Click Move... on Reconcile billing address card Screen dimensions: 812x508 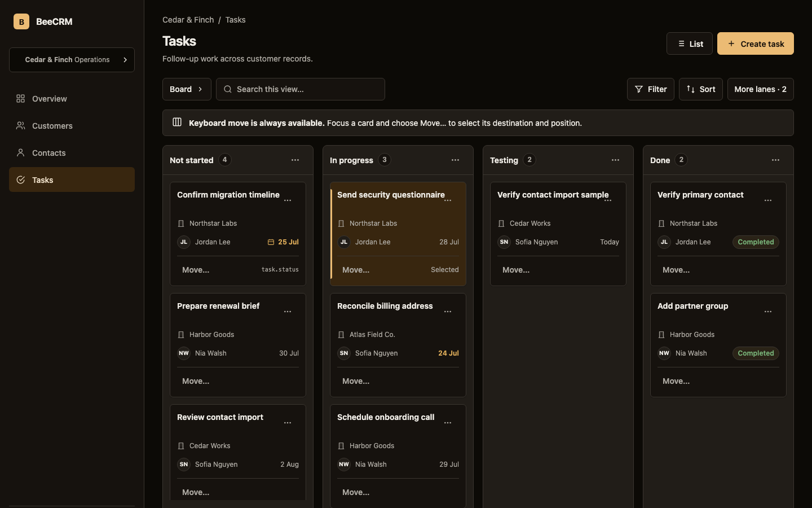pos(356,381)
